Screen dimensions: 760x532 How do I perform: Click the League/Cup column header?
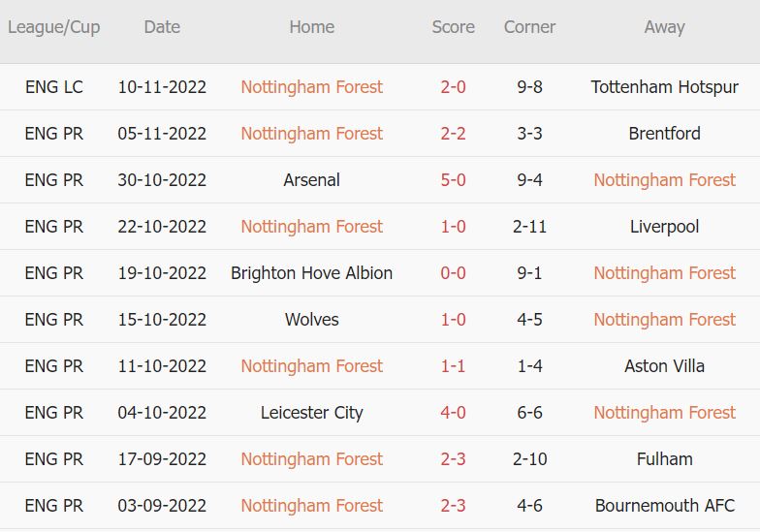pos(54,27)
